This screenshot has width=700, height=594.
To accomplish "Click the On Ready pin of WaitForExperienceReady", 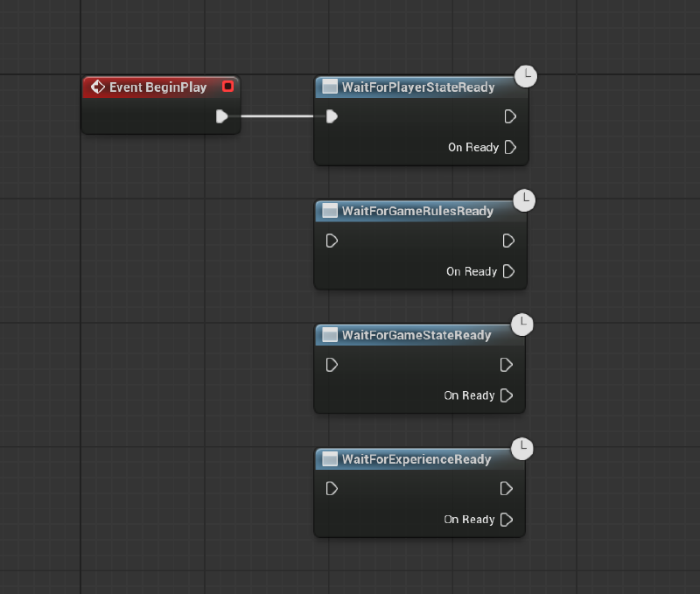I will pyautogui.click(x=507, y=519).
